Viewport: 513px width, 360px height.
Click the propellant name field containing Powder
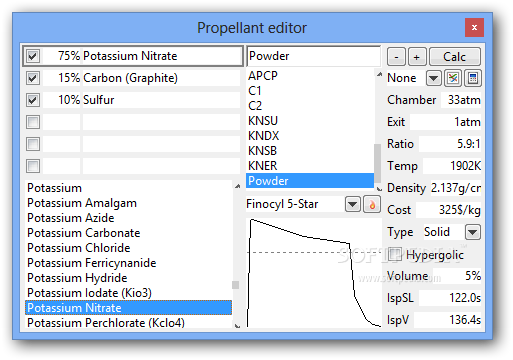click(313, 56)
